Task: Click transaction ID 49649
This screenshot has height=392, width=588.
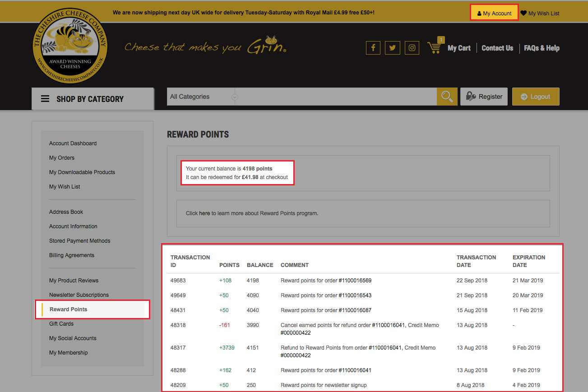Action: click(178, 295)
